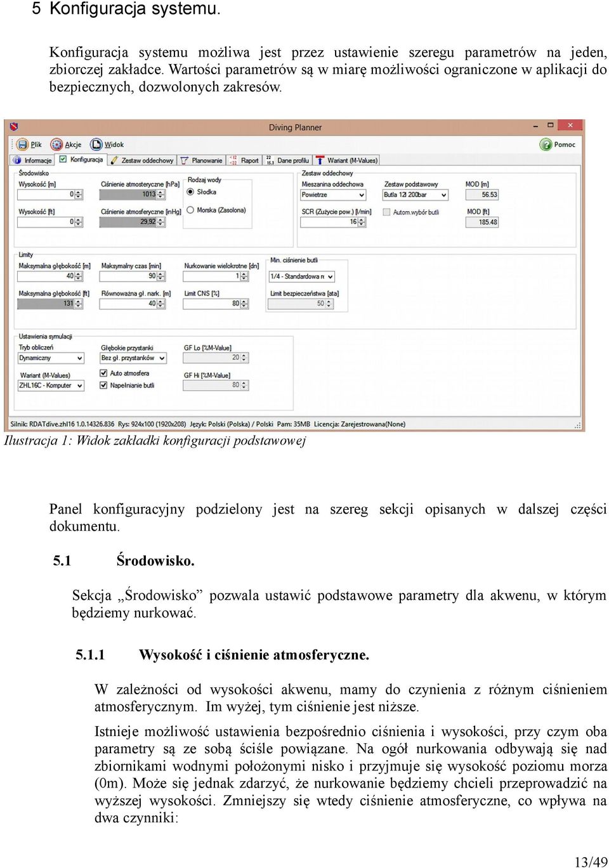Click the Plik save disk icon
The height and width of the screenshot is (868, 609).
pyautogui.click(x=23, y=145)
